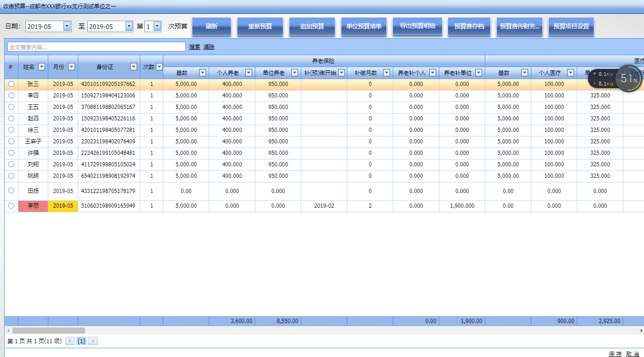Viewport: 644px width, 357px height.
Task: Click the 全文搜索内容 search field
Action: pyautogui.click(x=97, y=47)
